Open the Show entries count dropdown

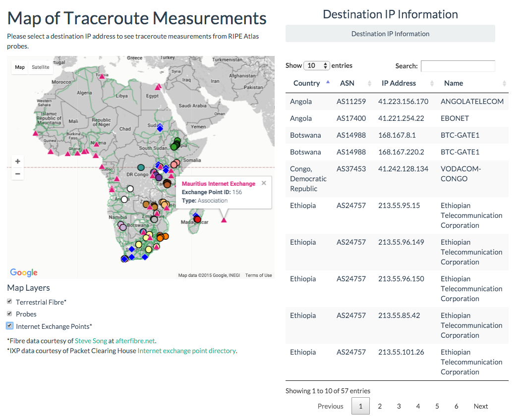(316, 65)
